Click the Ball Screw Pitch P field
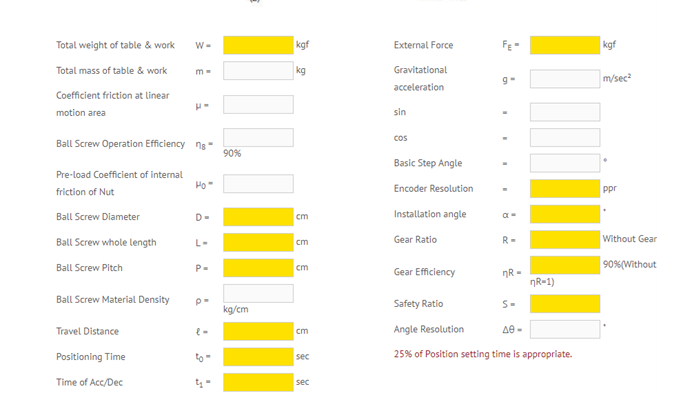This screenshot has height=398, width=682. [x=258, y=268]
